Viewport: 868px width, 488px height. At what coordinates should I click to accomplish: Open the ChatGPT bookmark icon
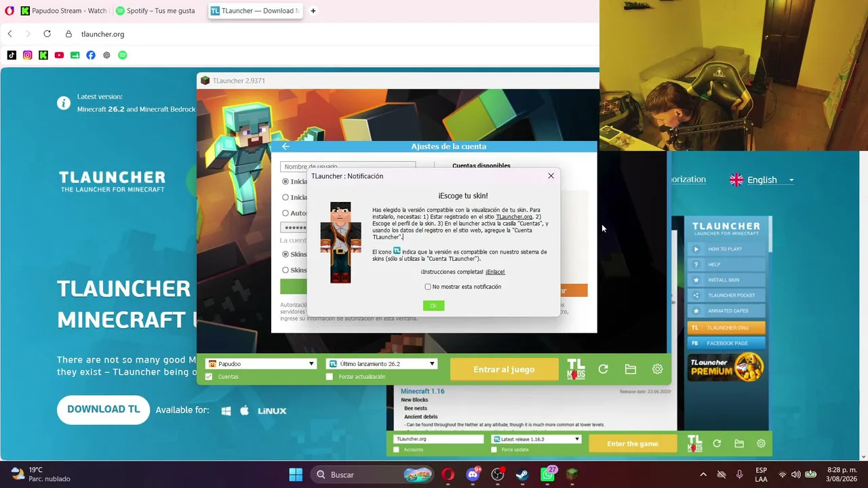(x=106, y=55)
